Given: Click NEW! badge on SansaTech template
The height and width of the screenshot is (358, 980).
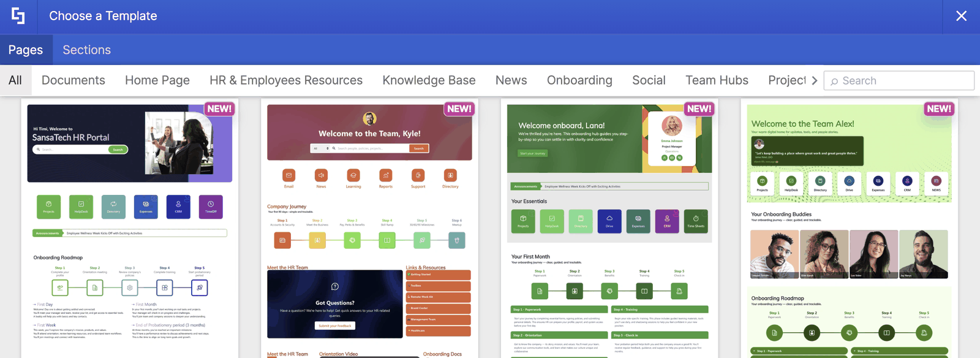Looking at the screenshot, I should click(219, 109).
